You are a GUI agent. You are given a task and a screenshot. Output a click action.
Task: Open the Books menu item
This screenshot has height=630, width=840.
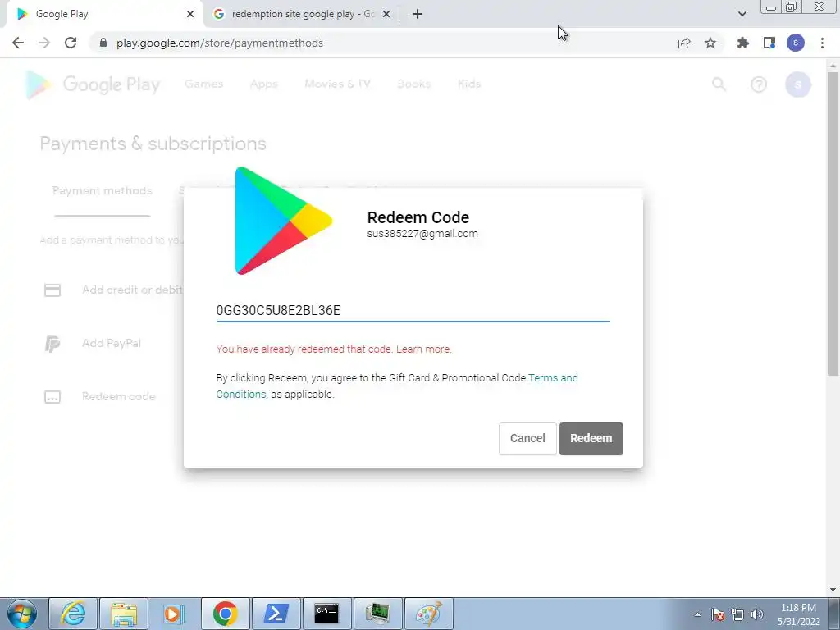coord(413,84)
